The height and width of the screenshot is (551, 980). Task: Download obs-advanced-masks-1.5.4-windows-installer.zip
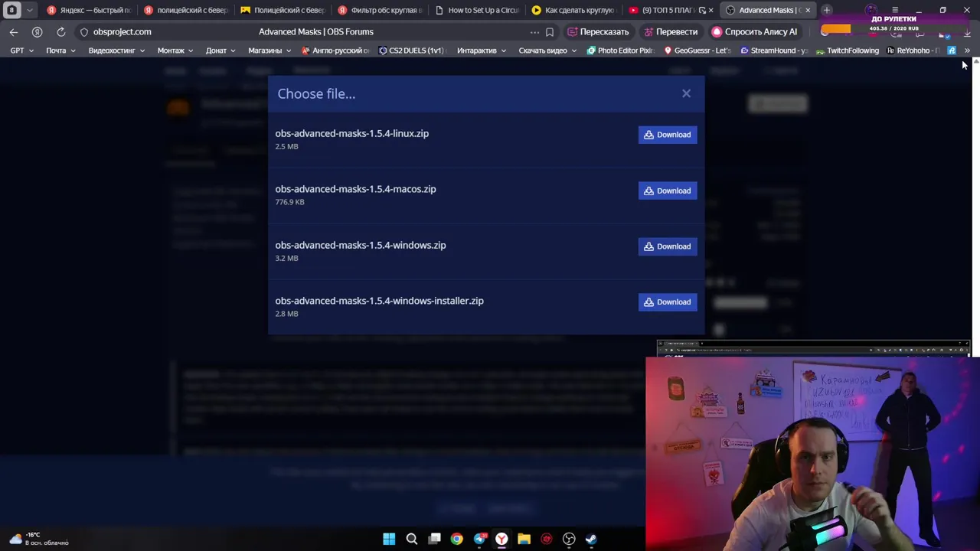click(x=668, y=302)
